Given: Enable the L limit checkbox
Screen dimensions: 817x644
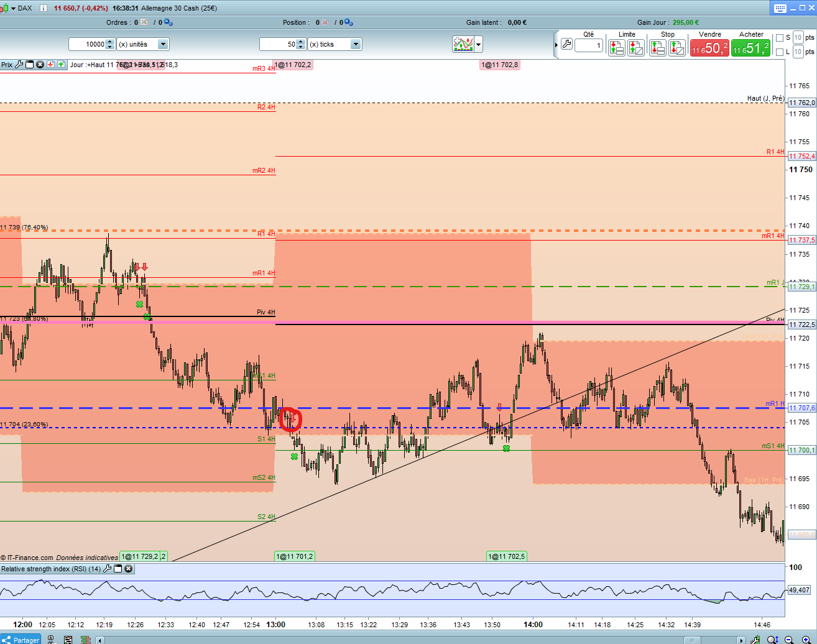Looking at the screenshot, I should [780, 52].
